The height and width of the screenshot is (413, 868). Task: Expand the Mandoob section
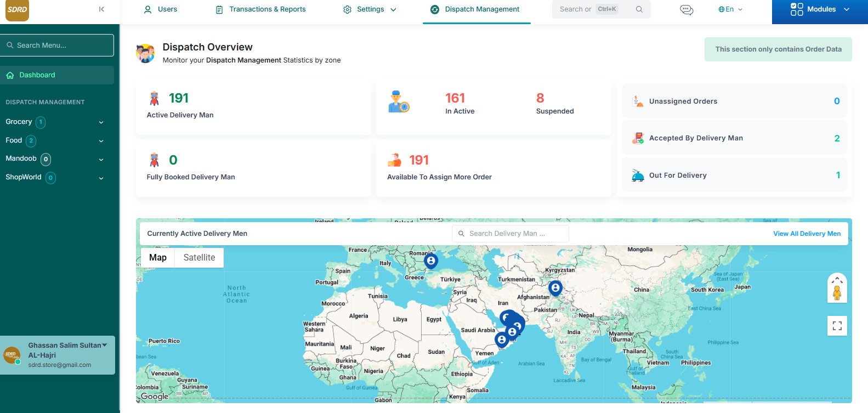point(101,160)
